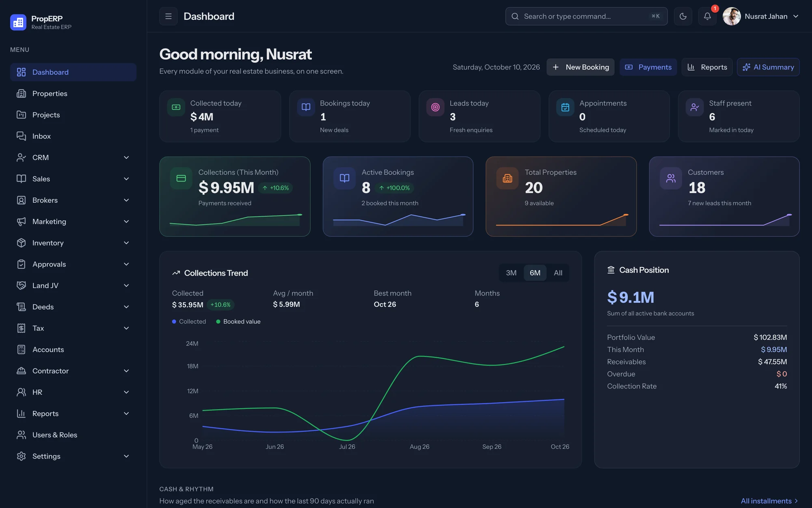Follow the All installments link
The image size is (812, 508).
(769, 501)
